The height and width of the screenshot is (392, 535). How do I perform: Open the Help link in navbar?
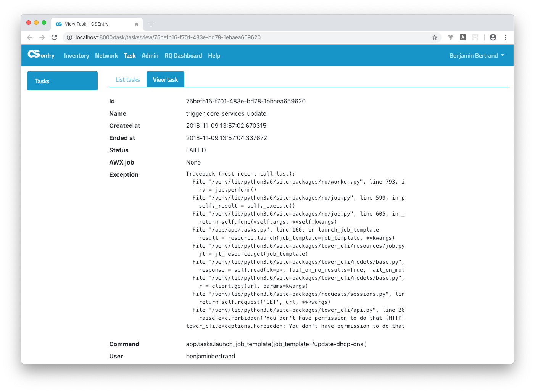pos(214,56)
